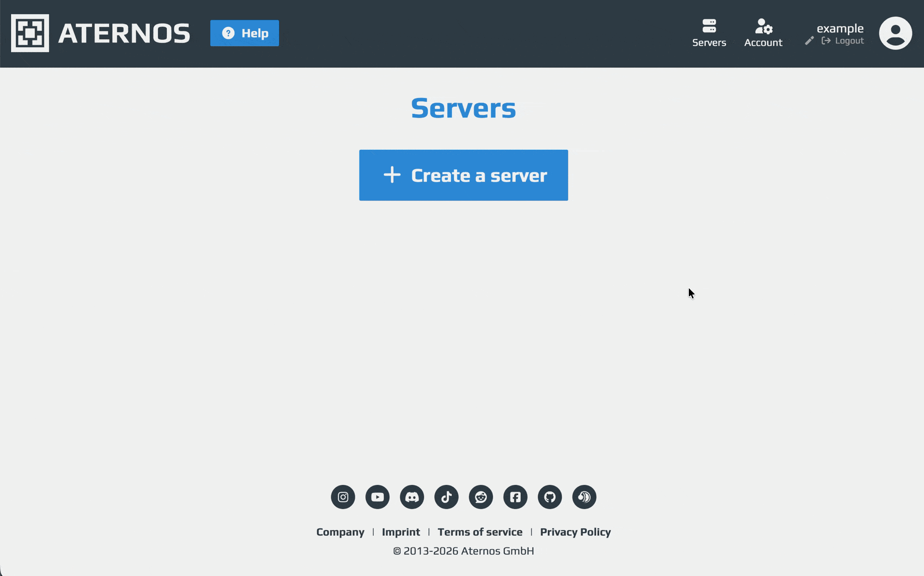Open the Terms of service link
The width and height of the screenshot is (924, 576).
(480, 532)
